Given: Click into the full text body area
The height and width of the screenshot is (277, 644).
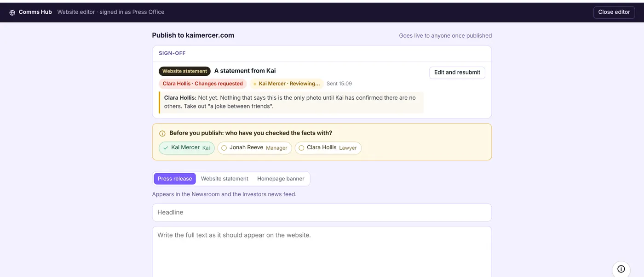Looking at the screenshot, I should tap(322, 252).
